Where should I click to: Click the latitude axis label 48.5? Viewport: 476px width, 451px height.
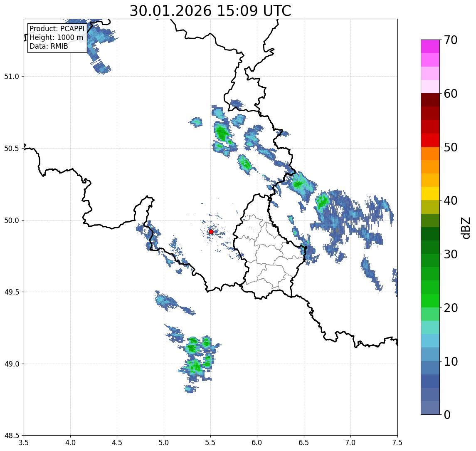[x=12, y=436]
